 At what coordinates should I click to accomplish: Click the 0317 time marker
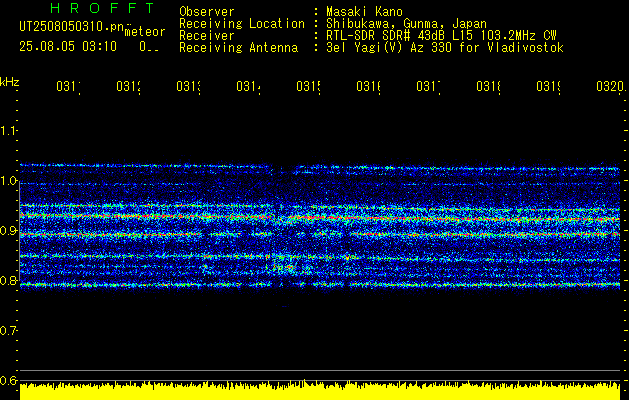[x=428, y=86]
